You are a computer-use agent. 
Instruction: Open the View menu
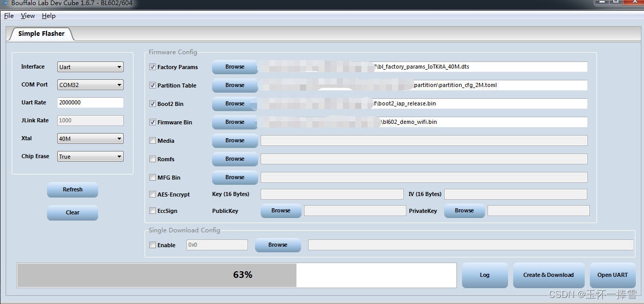pyautogui.click(x=28, y=16)
